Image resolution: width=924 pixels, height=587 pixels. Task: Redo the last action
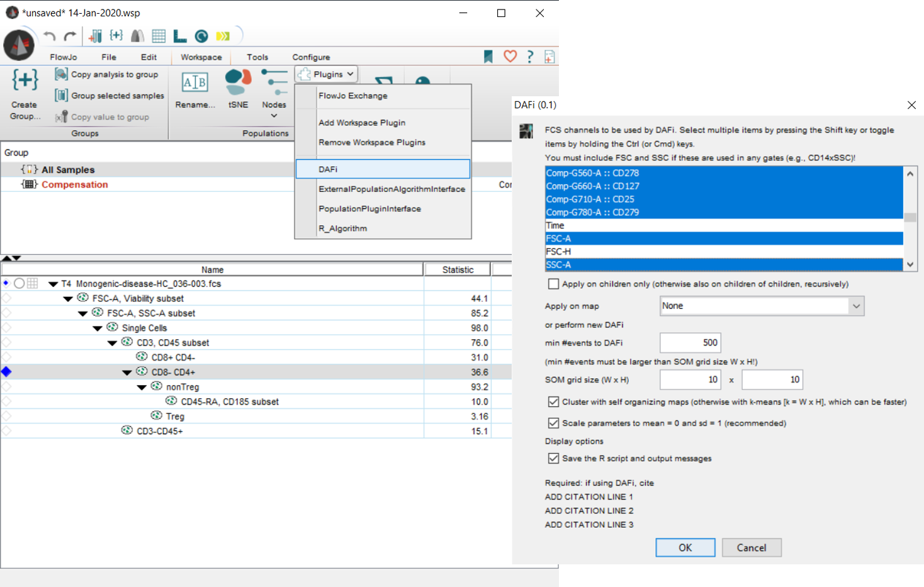[70, 36]
